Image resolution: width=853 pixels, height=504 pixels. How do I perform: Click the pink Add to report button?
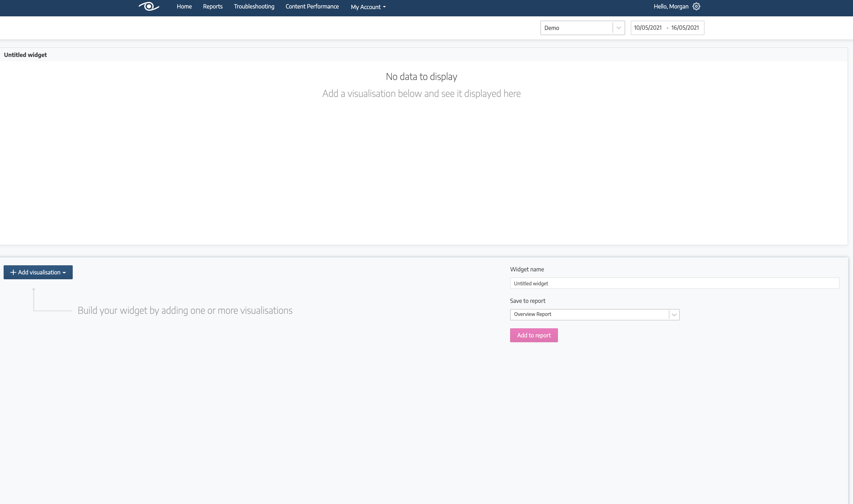(x=534, y=335)
